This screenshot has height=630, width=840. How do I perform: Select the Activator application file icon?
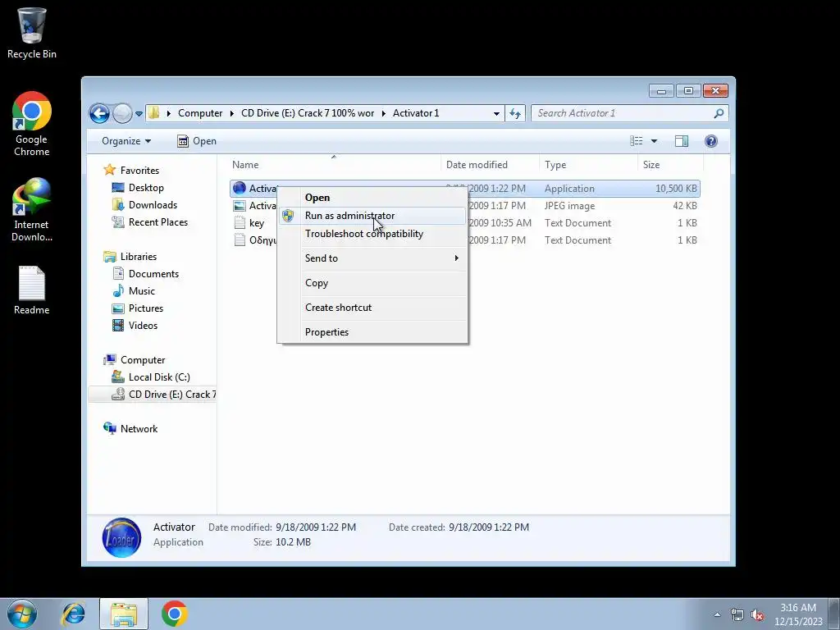[x=240, y=188]
